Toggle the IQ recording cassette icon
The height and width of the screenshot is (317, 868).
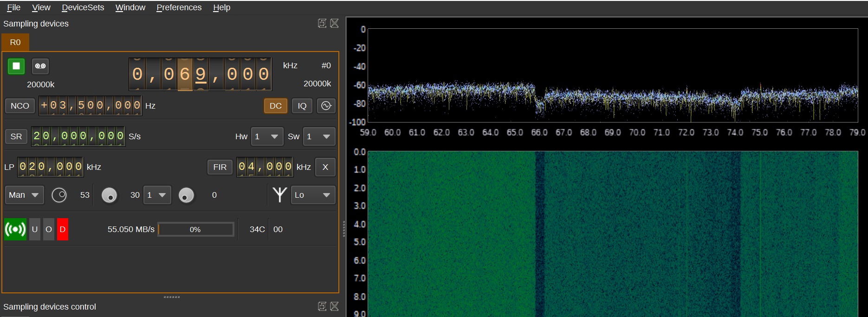click(40, 66)
